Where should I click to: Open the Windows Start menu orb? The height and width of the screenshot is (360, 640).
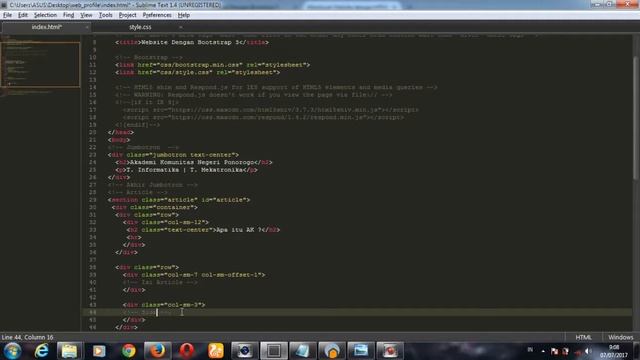click(x=12, y=351)
